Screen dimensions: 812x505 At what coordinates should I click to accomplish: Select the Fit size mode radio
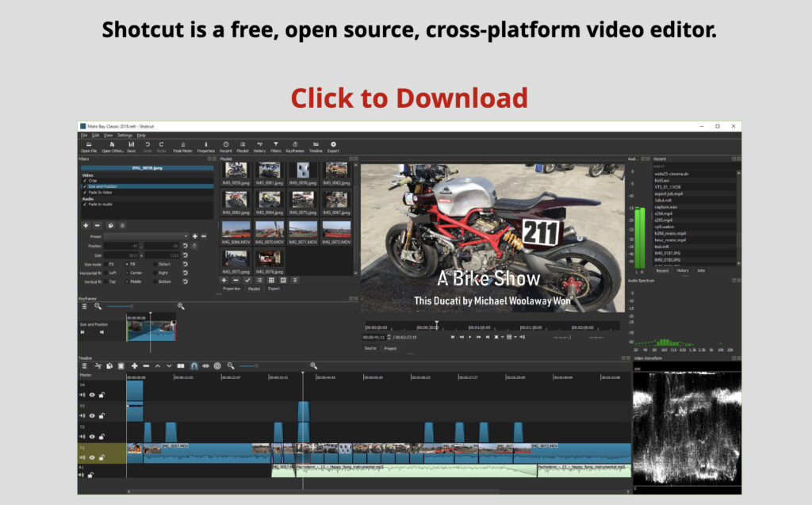[x=105, y=264]
